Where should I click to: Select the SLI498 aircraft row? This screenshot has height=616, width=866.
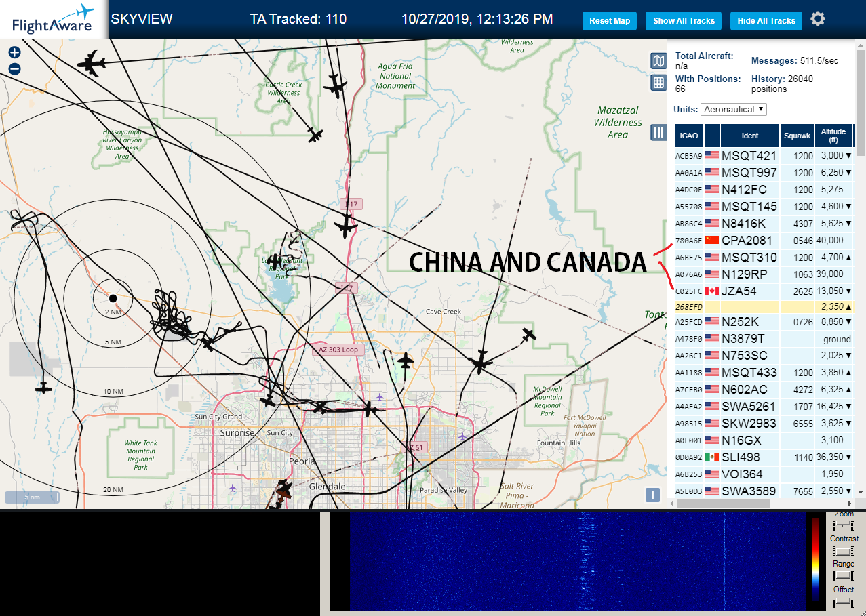click(764, 457)
